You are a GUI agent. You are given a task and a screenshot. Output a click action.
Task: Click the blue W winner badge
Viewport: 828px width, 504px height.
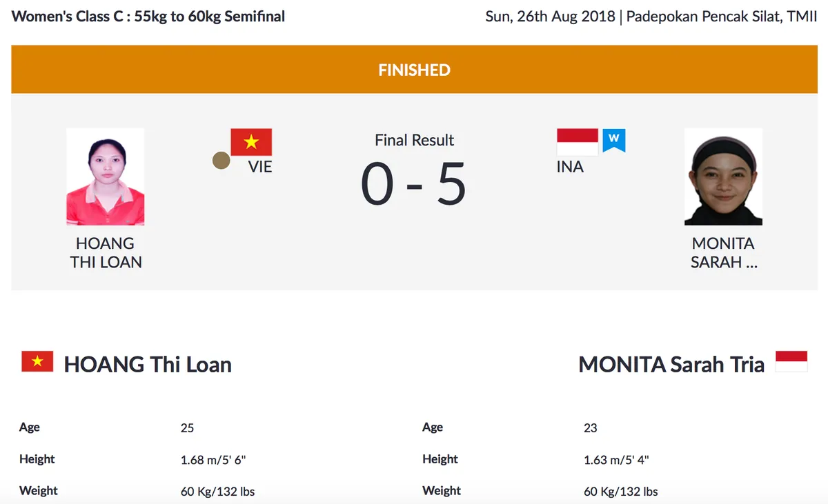click(x=614, y=140)
